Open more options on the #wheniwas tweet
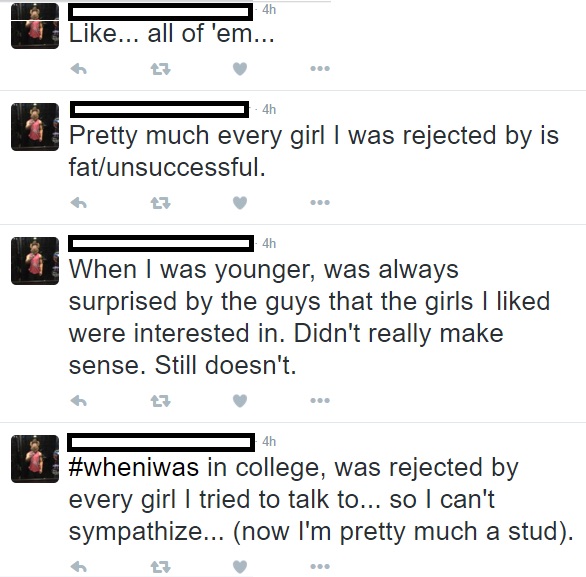 click(320, 567)
